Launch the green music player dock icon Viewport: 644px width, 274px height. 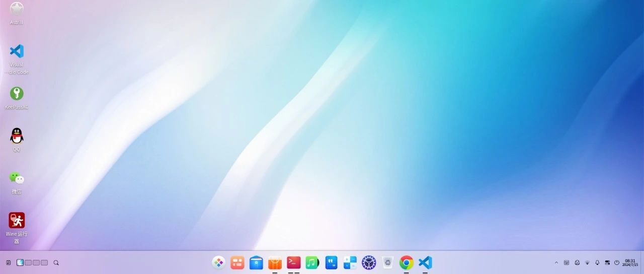tap(312, 262)
